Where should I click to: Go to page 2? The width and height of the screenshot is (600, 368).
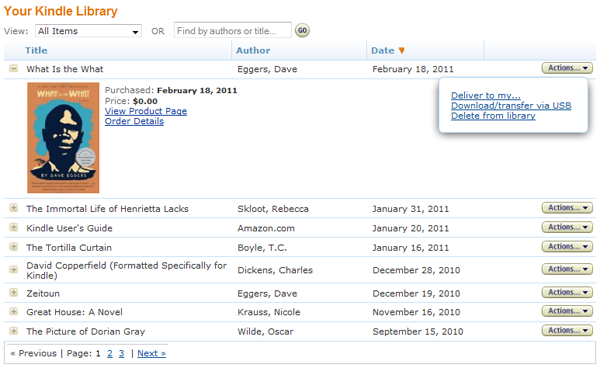(110, 353)
